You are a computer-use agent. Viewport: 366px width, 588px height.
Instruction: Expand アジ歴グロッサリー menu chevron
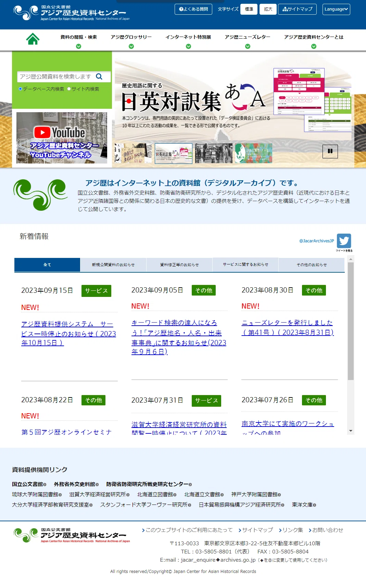coord(131,47)
